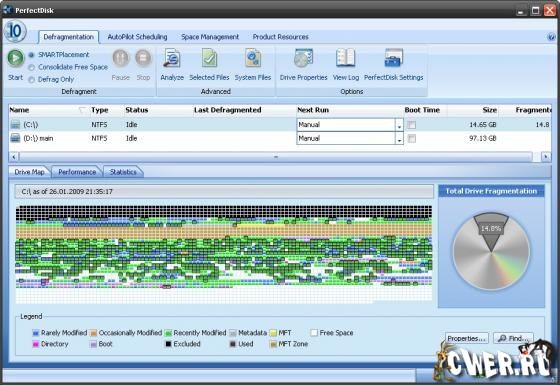560x385 pixels.
Task: Click the help icon in ribbon corner
Action: pos(551,37)
